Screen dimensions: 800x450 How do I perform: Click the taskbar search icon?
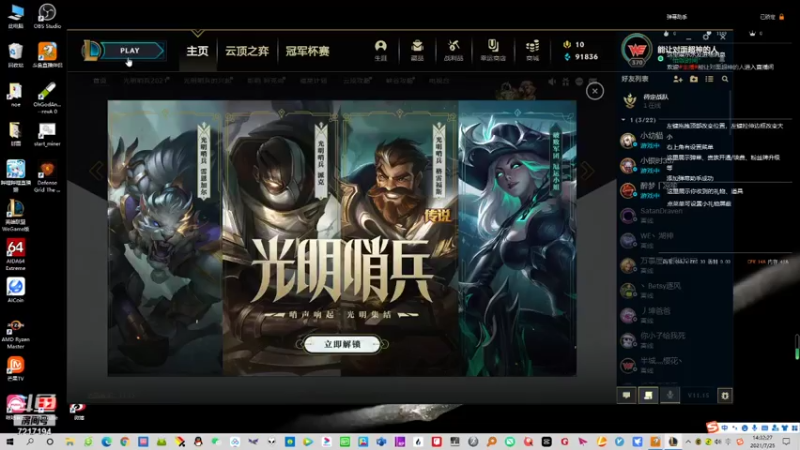30,442
